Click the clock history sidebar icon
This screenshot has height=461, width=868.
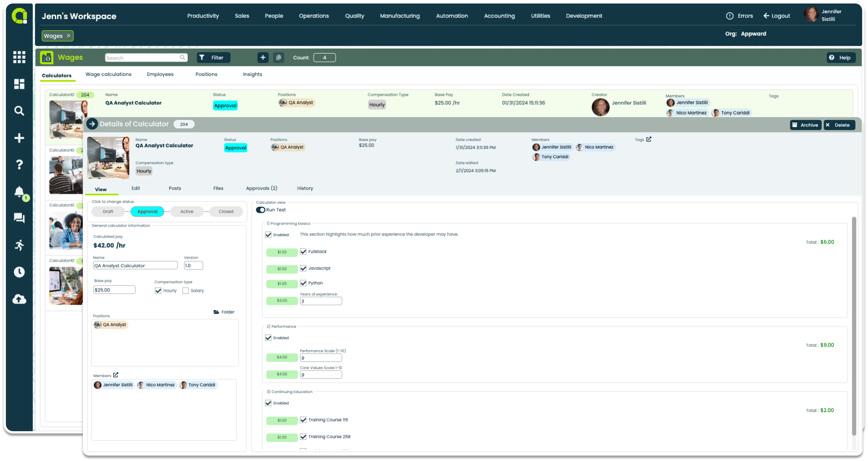(x=19, y=272)
